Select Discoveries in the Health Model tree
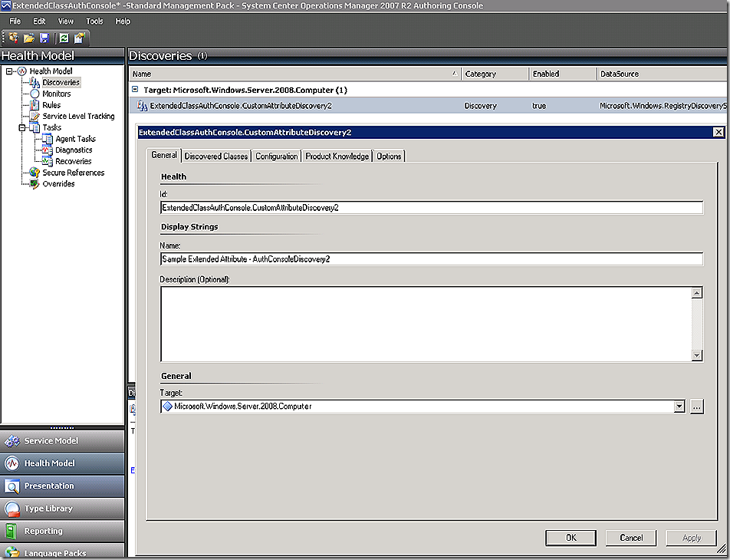This screenshot has height=560, width=730. [61, 82]
